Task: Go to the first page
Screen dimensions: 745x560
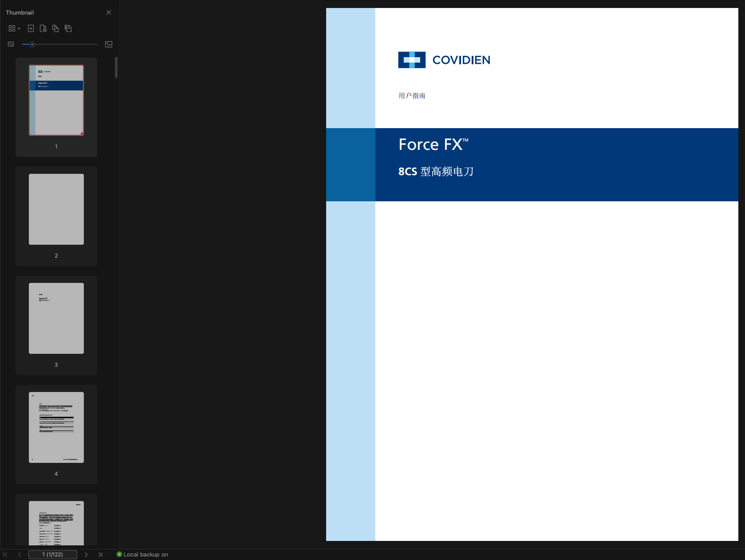Action: 6,555
